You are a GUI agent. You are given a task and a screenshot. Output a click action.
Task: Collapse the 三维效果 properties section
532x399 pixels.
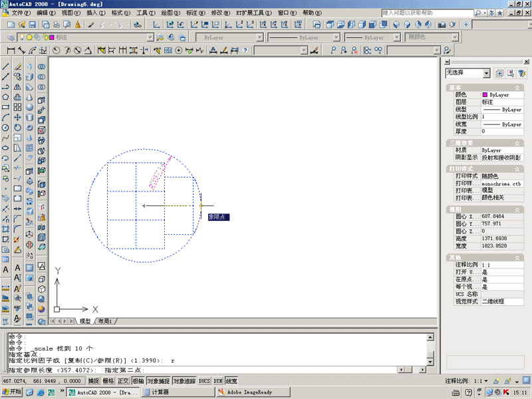pyautogui.click(x=517, y=143)
